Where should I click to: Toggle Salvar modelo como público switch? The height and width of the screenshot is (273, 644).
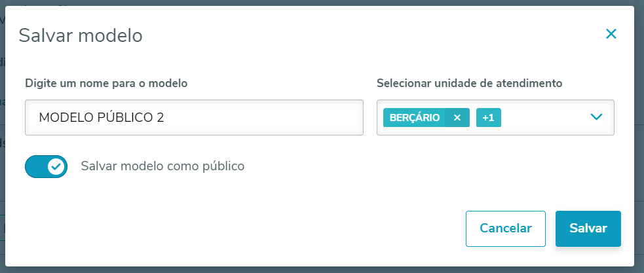point(46,166)
